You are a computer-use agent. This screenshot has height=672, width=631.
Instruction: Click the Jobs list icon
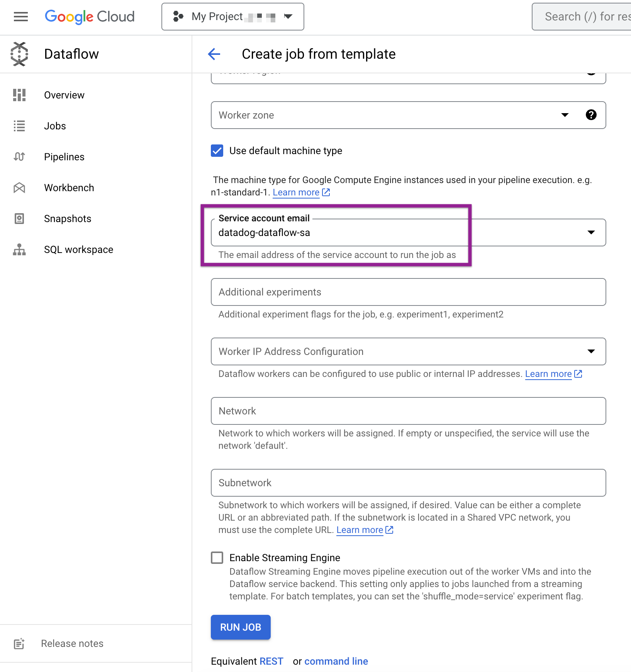(x=19, y=126)
